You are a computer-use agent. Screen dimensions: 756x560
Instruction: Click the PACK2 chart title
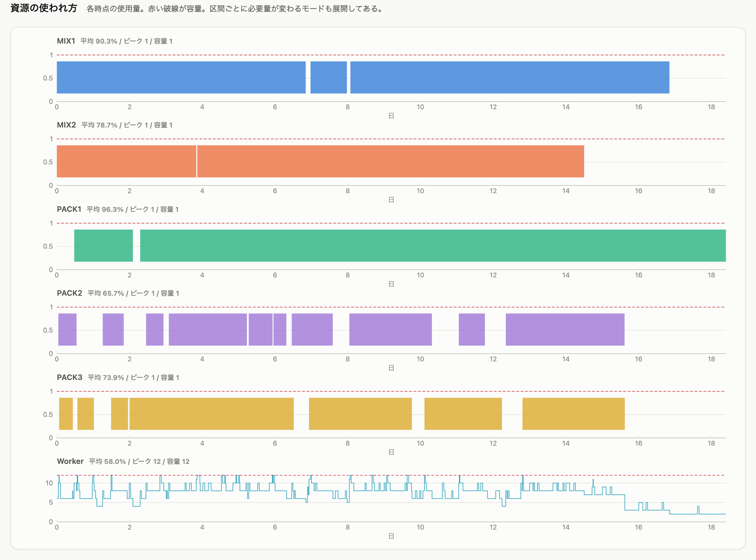pos(70,293)
